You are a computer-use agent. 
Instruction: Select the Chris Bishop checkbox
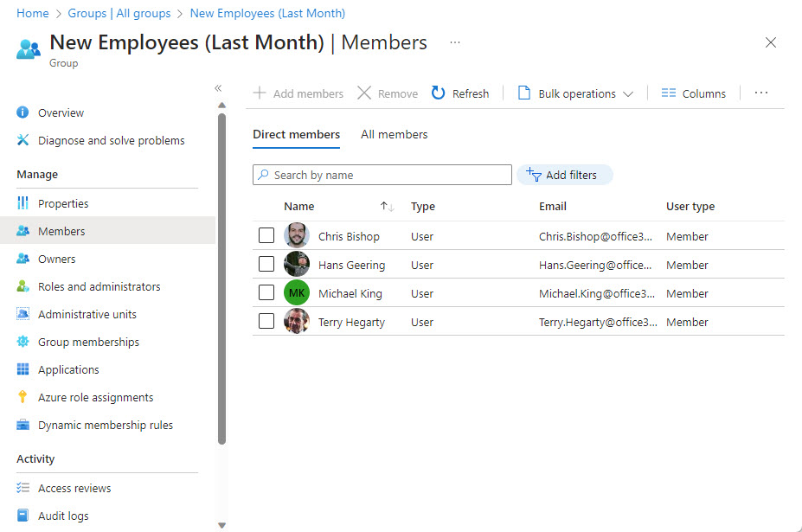coord(266,236)
